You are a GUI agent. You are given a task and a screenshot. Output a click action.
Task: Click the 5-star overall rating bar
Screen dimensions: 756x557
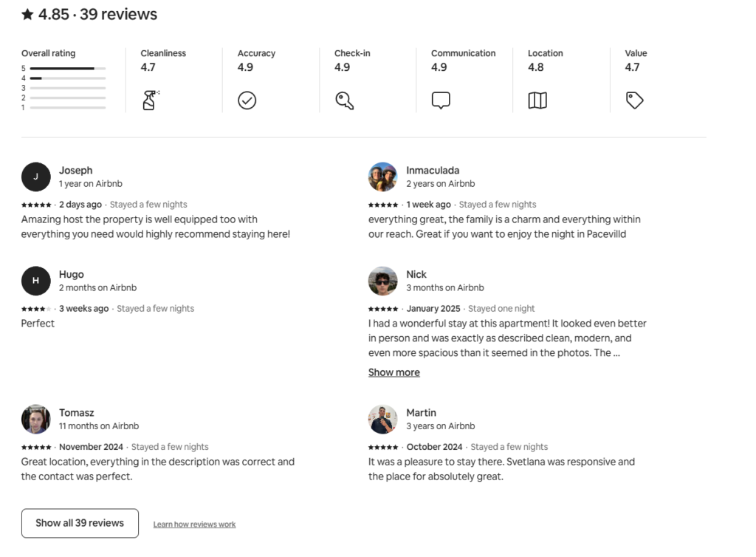pyautogui.click(x=67, y=69)
